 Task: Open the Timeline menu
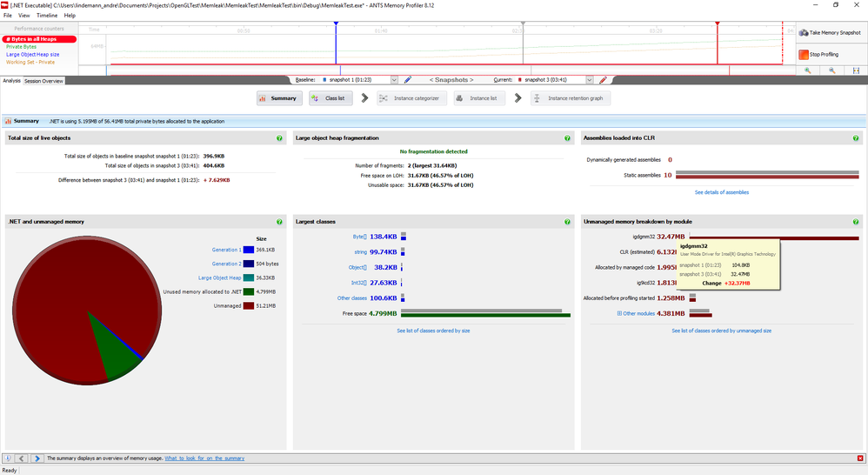click(47, 16)
